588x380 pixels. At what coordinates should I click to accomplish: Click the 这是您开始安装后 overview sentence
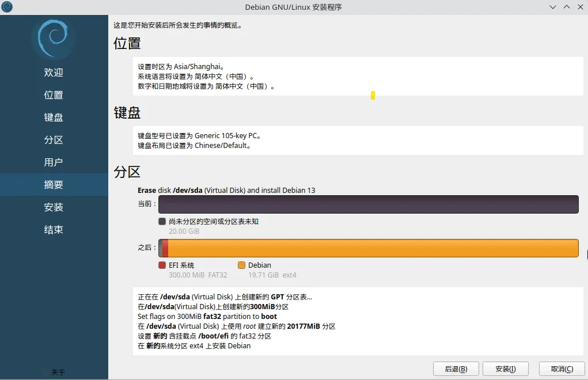coord(178,25)
